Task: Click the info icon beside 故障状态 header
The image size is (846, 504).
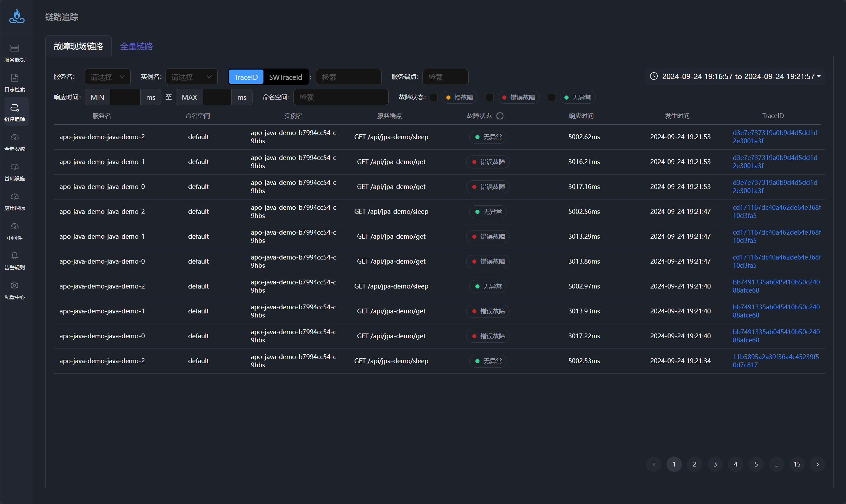Action: pos(500,116)
